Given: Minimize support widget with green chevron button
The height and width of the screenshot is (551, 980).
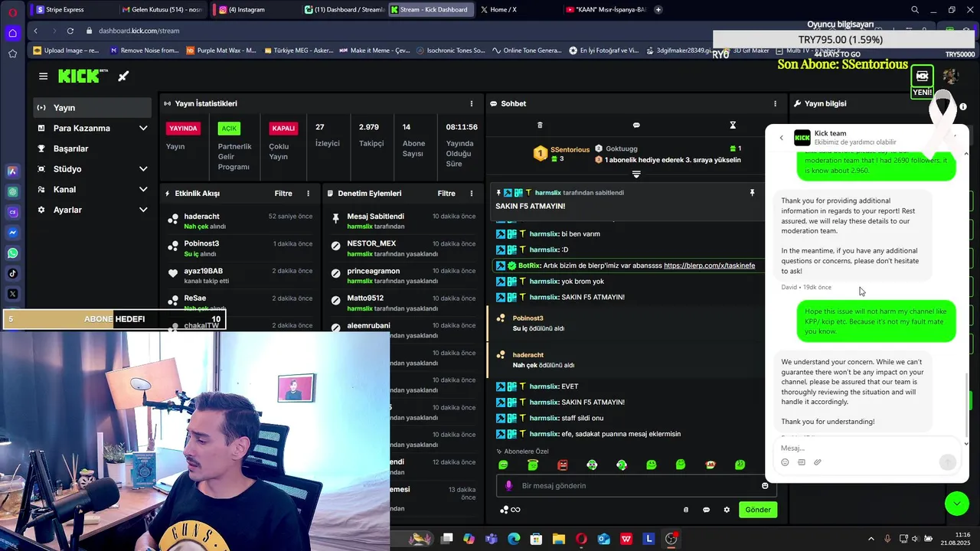Looking at the screenshot, I should click(956, 503).
